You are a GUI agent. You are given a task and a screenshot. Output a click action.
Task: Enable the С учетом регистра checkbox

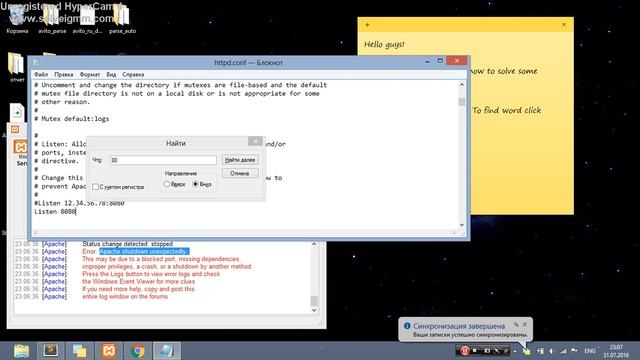(96, 187)
